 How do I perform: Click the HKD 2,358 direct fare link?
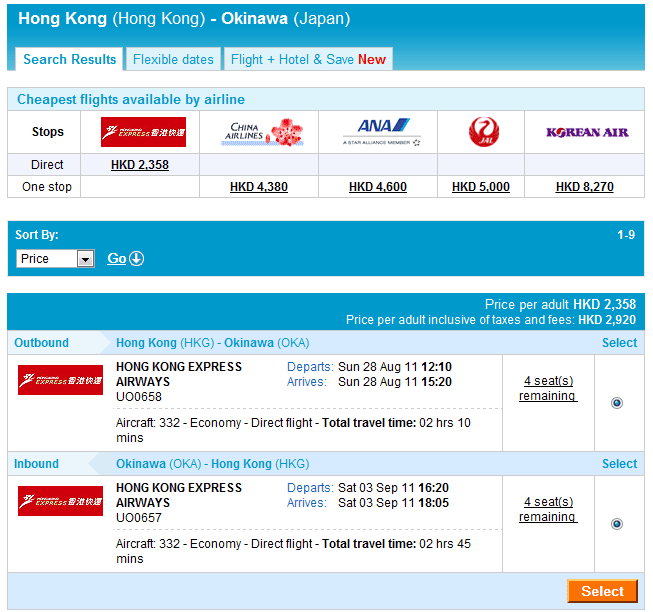pos(139,165)
